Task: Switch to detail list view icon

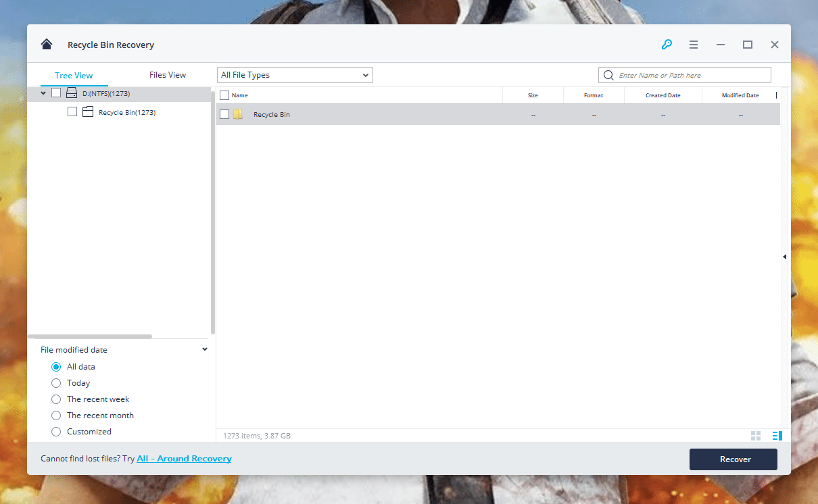Action: 777,436
